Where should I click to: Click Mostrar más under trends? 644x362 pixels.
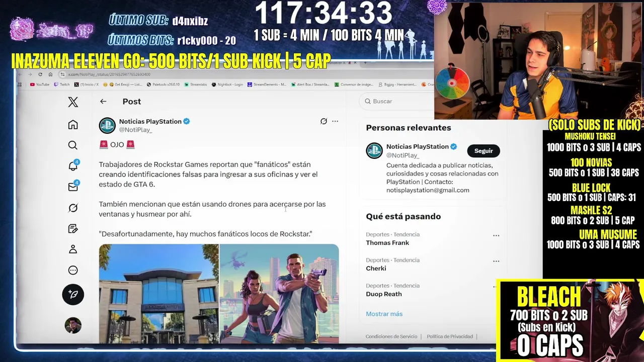point(384,314)
